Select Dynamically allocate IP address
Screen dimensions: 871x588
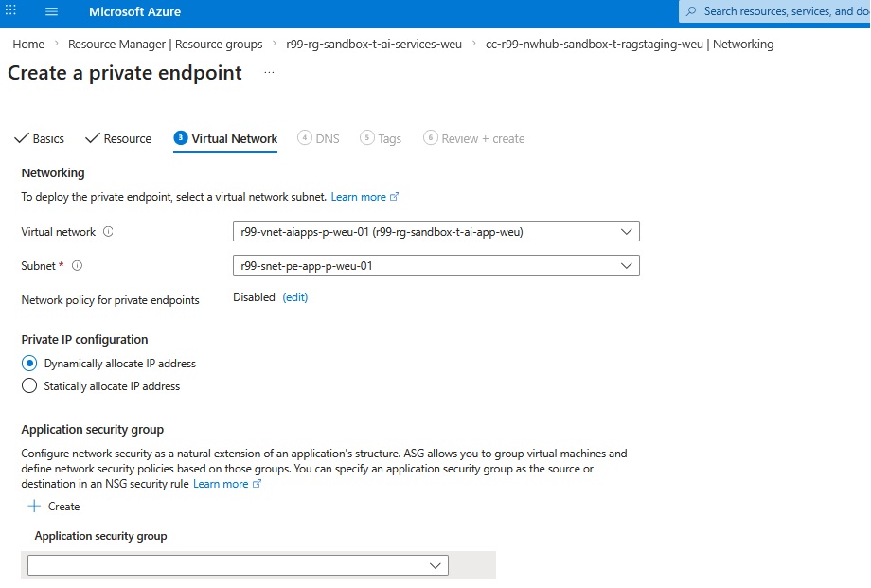[x=28, y=363]
